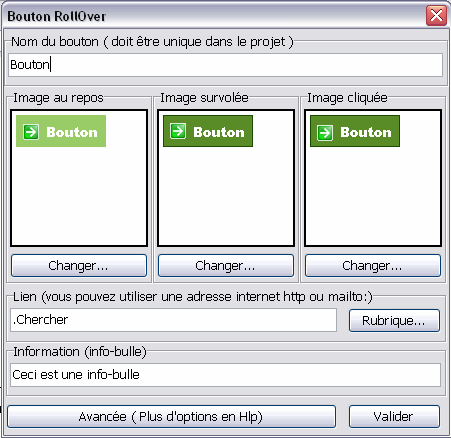Edit the info-bulle Information text field
This screenshot has width=451, height=438.
click(226, 375)
